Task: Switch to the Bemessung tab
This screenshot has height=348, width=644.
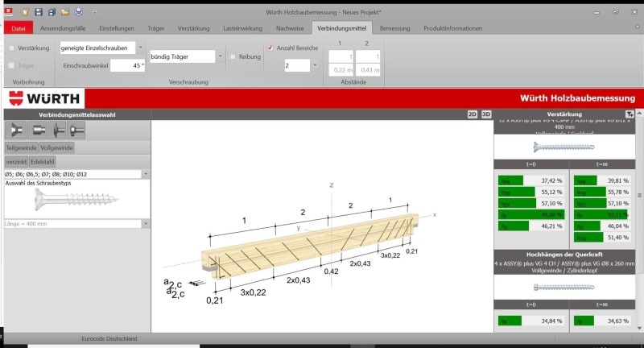Action: click(394, 28)
